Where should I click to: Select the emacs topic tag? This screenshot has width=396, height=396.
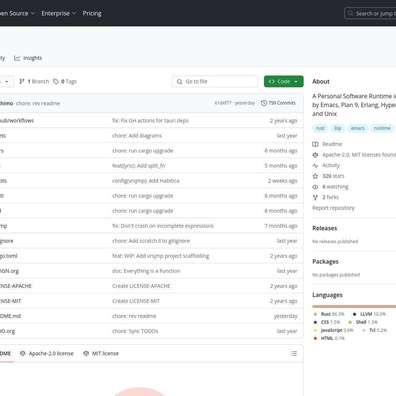tap(357, 128)
